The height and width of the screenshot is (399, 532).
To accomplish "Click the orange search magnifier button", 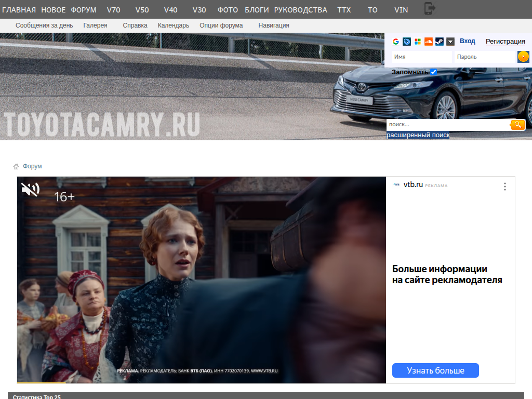I will [517, 125].
